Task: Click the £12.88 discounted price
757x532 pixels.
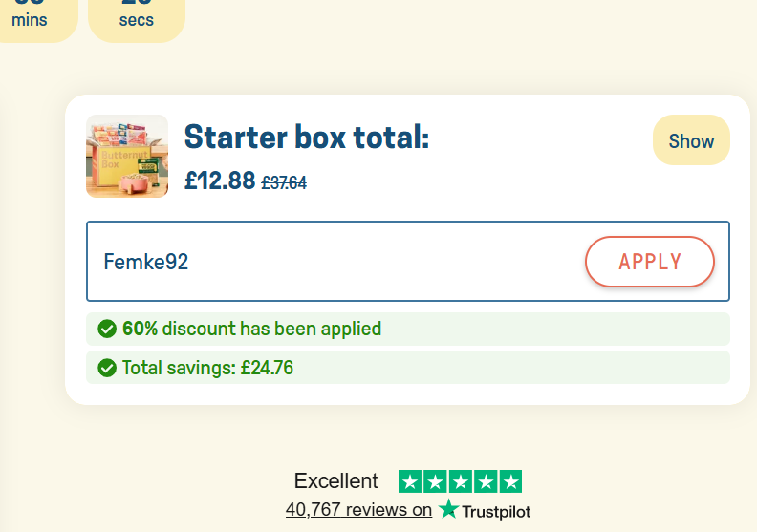Action: pos(220,181)
